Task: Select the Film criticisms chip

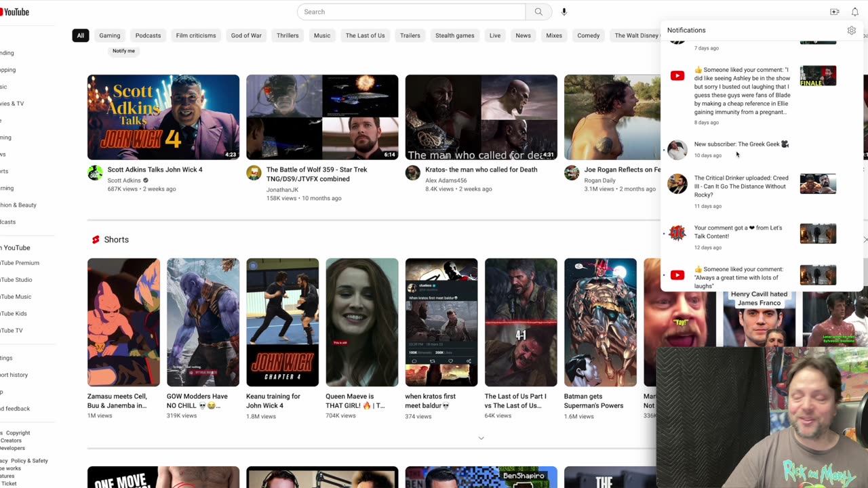Action: [x=196, y=35]
